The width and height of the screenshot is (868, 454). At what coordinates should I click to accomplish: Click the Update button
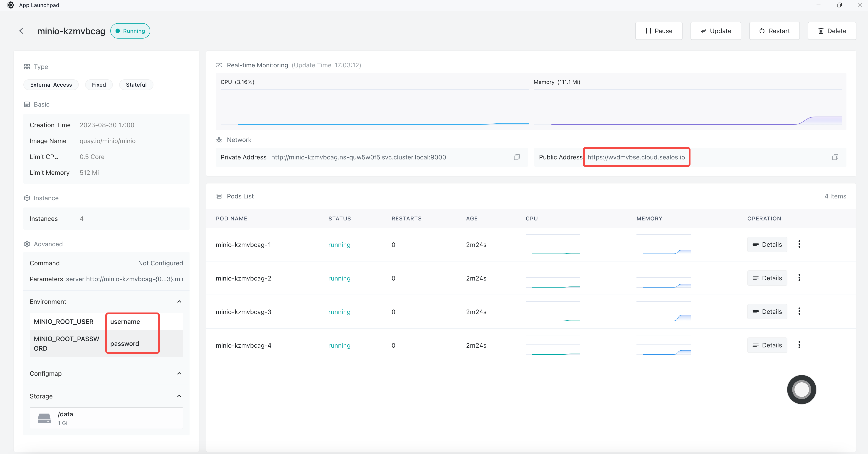click(x=716, y=31)
